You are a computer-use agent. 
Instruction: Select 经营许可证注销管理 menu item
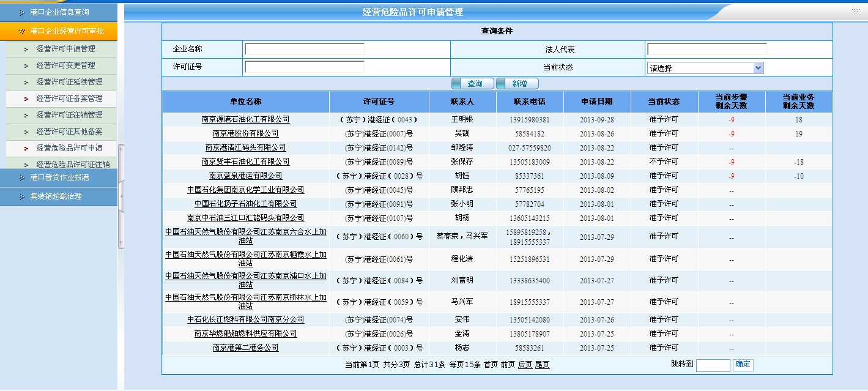point(69,115)
